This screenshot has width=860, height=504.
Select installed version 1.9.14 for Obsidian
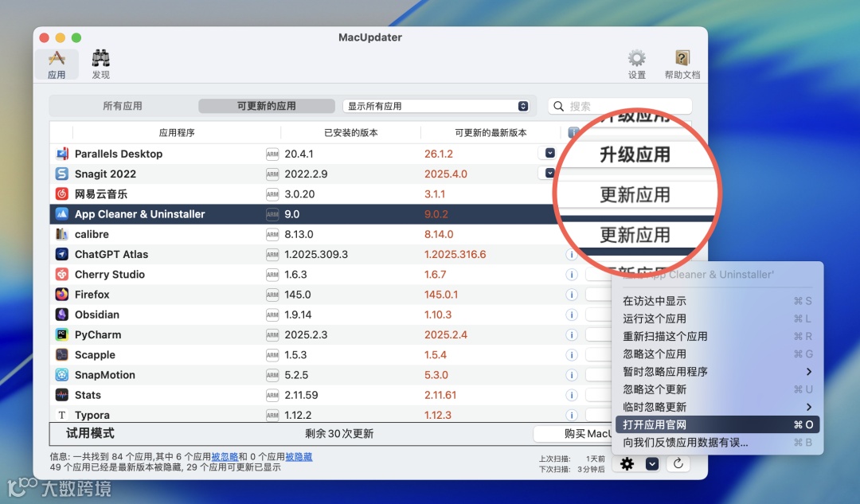(298, 315)
